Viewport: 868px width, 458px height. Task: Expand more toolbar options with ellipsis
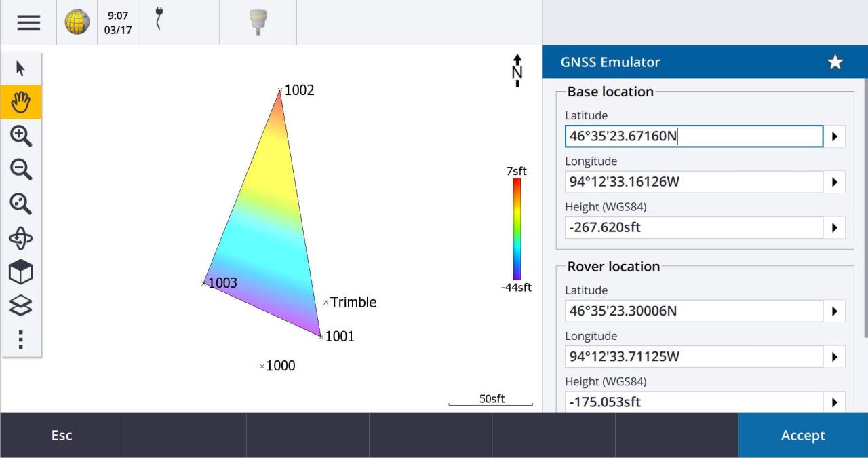click(x=20, y=339)
